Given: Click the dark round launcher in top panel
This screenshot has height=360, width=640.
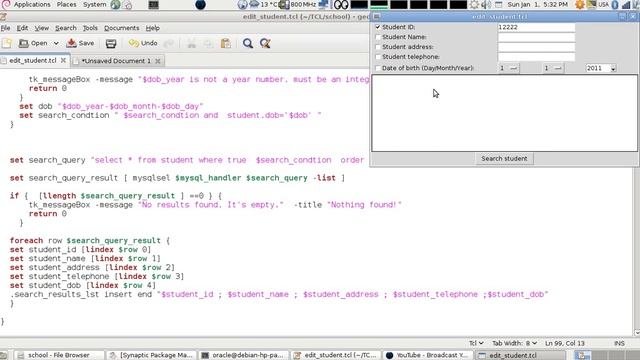Looking at the screenshot, I should 200,5.
